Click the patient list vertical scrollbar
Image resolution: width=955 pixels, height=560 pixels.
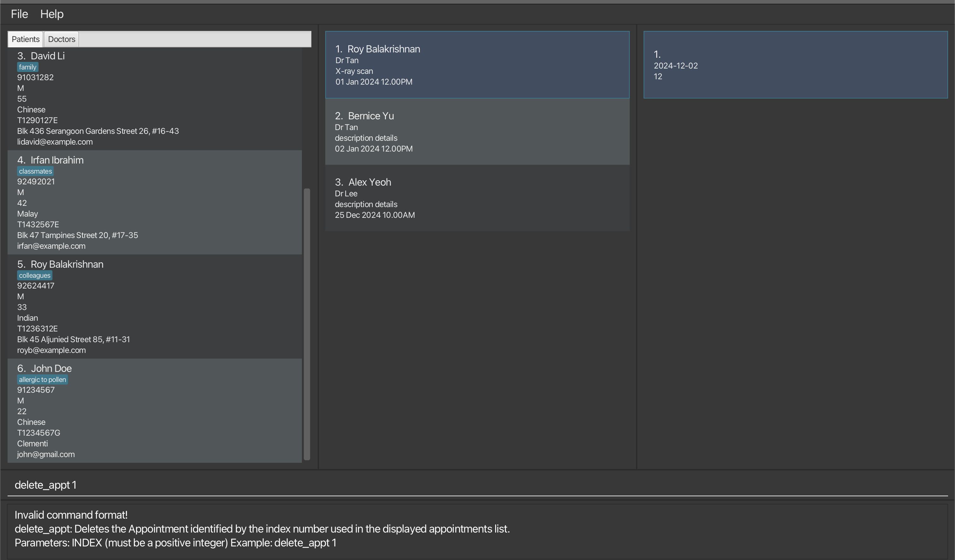307,324
